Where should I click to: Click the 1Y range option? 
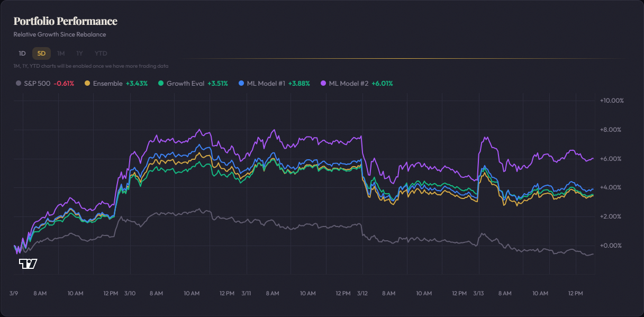79,53
